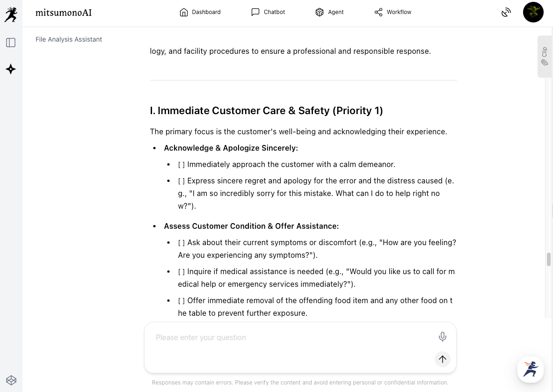Open the user profile avatar
Image resolution: width=553 pixels, height=392 pixels.
(533, 12)
